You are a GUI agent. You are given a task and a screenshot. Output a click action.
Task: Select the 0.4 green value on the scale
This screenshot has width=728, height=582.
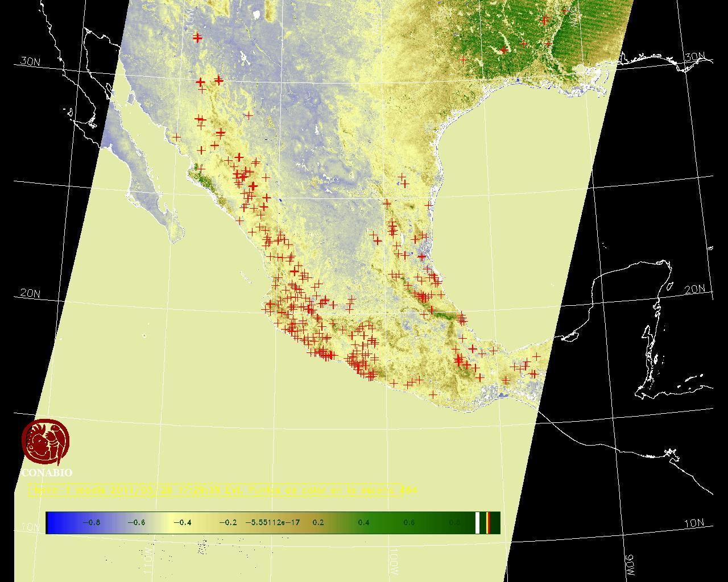363,522
